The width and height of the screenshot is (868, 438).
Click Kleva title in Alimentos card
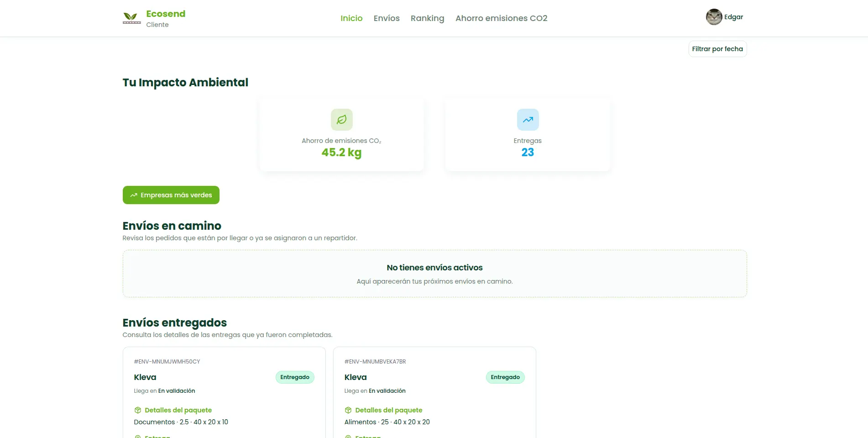[x=356, y=377]
